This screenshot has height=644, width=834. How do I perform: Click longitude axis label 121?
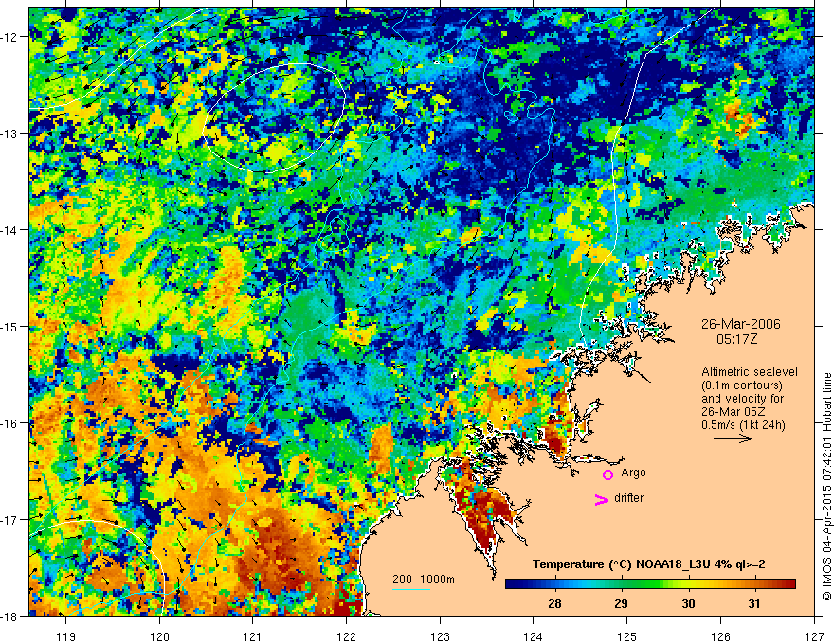(253, 636)
